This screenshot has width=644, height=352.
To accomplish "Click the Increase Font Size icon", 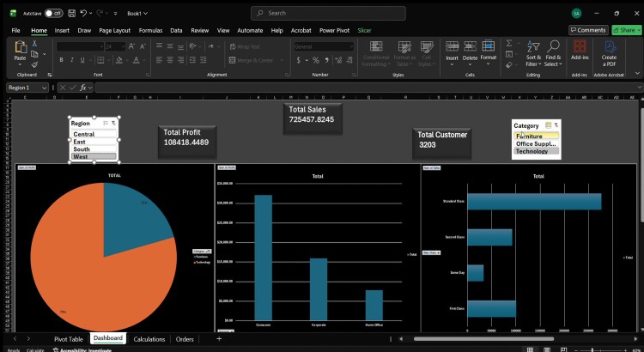I will click(x=131, y=46).
